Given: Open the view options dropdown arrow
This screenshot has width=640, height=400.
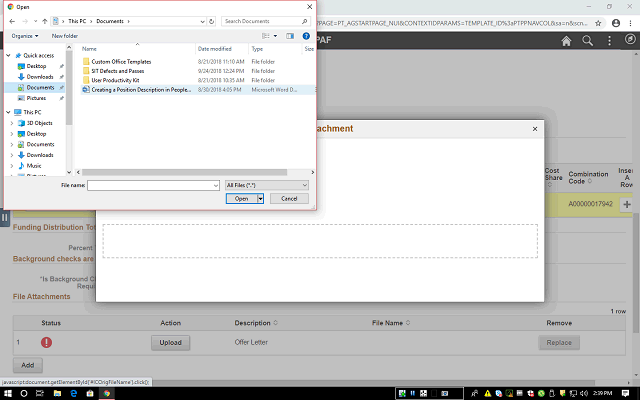Looking at the screenshot, I should [276, 36].
